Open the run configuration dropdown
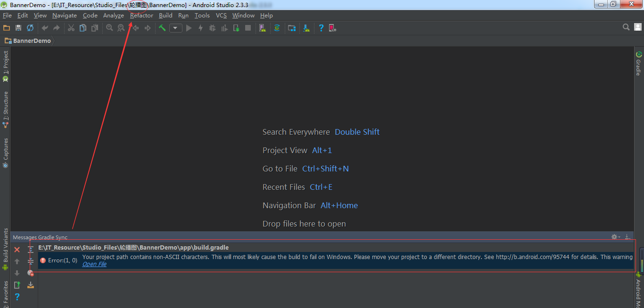 pyautogui.click(x=176, y=28)
